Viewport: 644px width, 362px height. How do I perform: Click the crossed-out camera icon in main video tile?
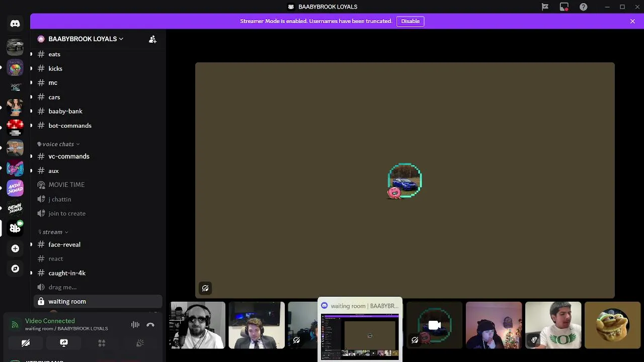[x=205, y=288]
